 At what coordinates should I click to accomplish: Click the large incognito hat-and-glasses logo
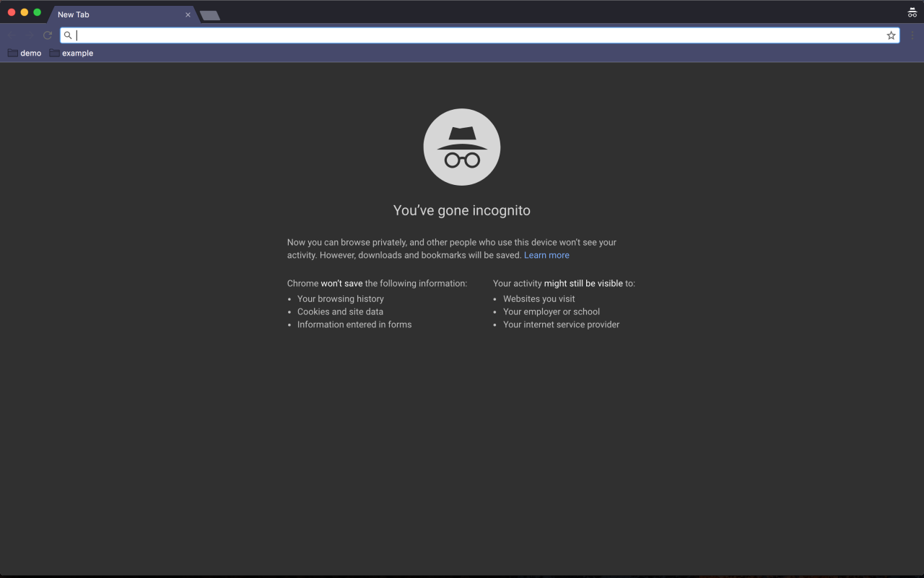pos(462,147)
